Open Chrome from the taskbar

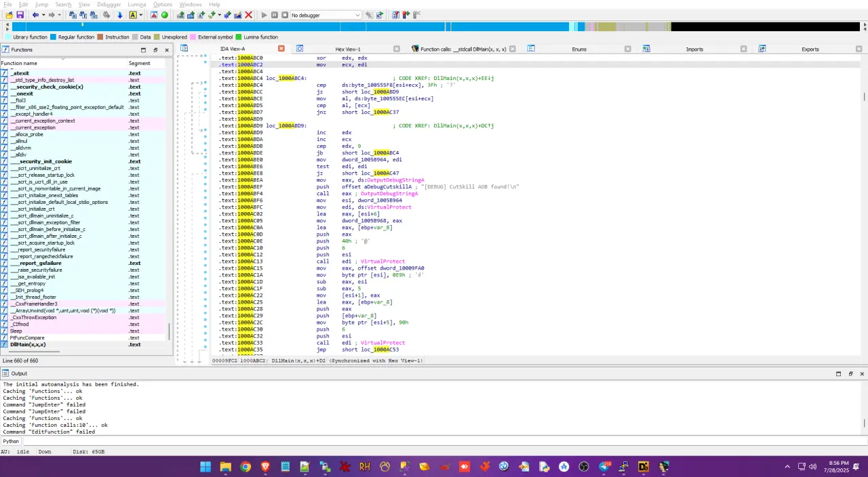(245, 466)
